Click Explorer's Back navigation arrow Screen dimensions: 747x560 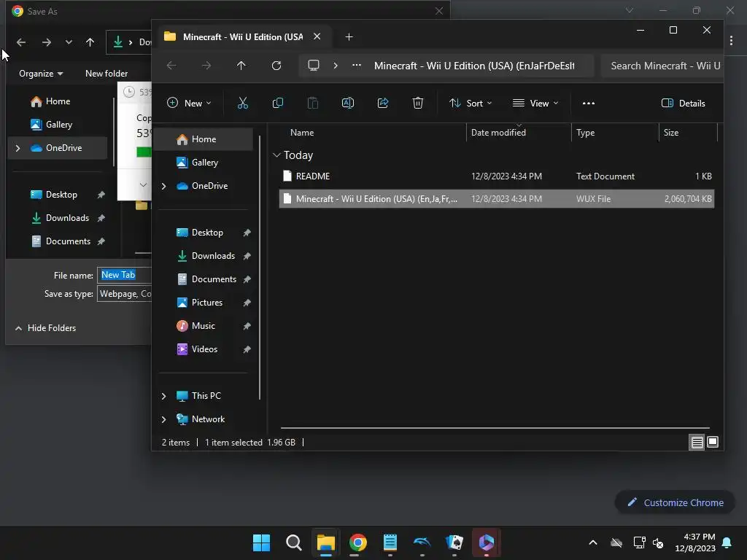pos(171,66)
